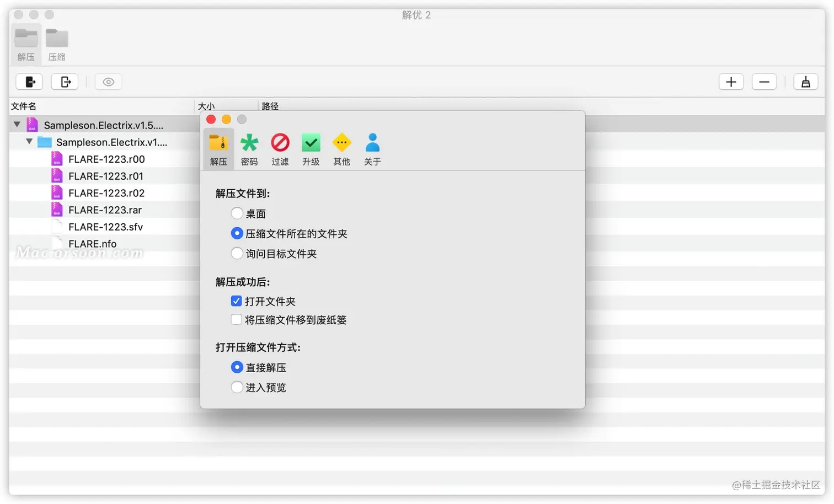Open the 升级 upgrade preferences tab
Viewport: 834px width, 504px height.
311,149
